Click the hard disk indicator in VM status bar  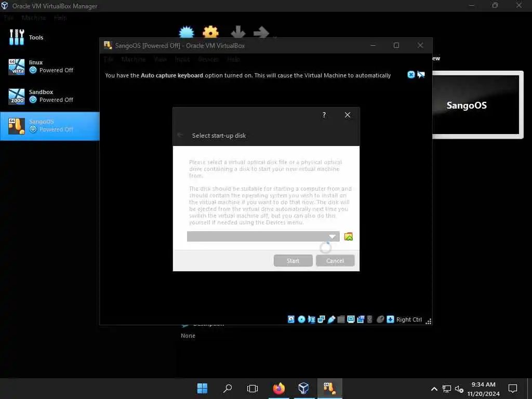tap(291, 320)
